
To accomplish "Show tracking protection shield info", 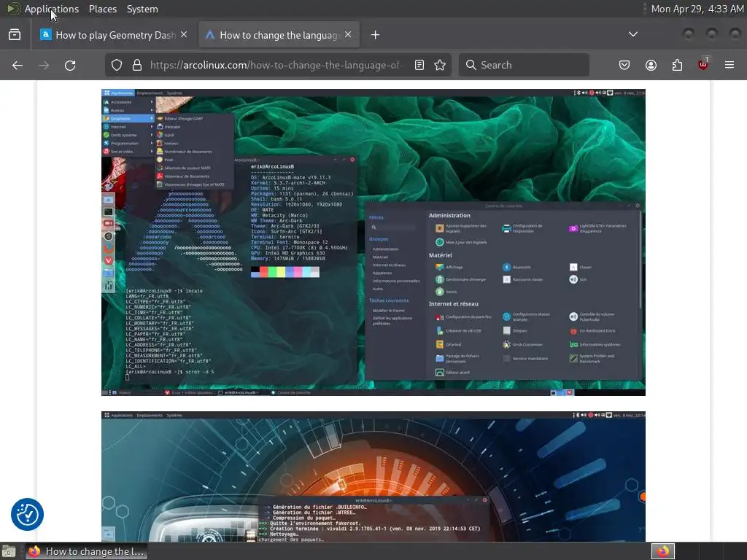I will 117,65.
